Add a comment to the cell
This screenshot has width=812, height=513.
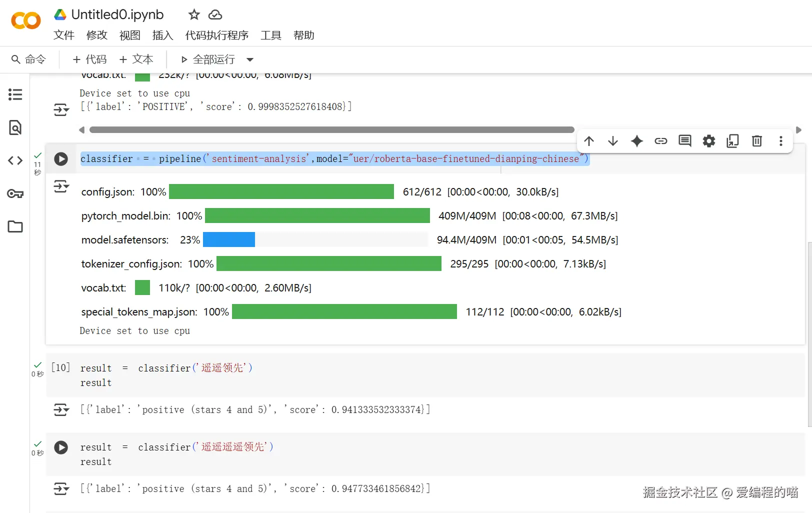(x=685, y=141)
